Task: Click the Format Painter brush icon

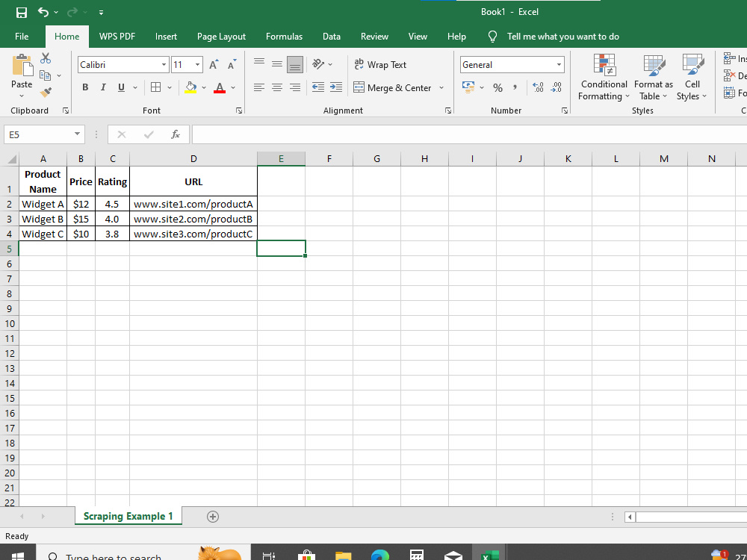Action: pyautogui.click(x=46, y=93)
